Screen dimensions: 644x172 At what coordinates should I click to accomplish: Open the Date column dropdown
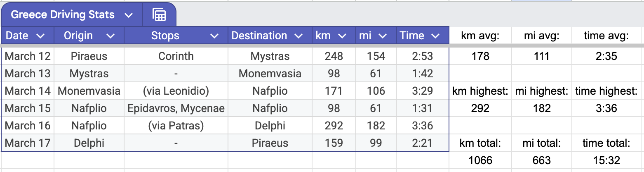pyautogui.click(x=40, y=36)
